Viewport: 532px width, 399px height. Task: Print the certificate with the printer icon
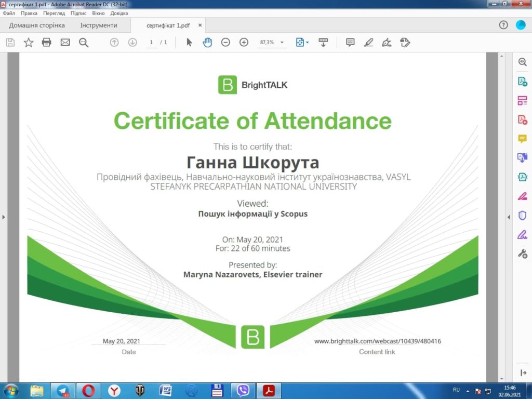[x=47, y=43]
